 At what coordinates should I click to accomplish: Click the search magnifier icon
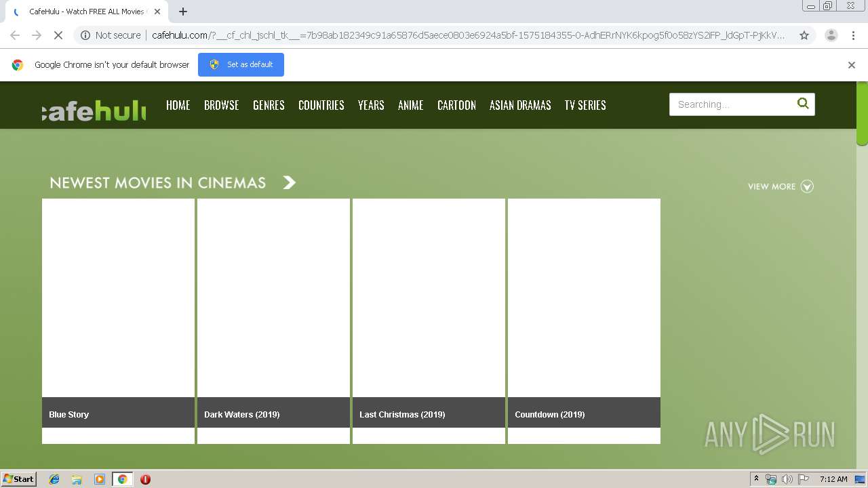(x=803, y=104)
